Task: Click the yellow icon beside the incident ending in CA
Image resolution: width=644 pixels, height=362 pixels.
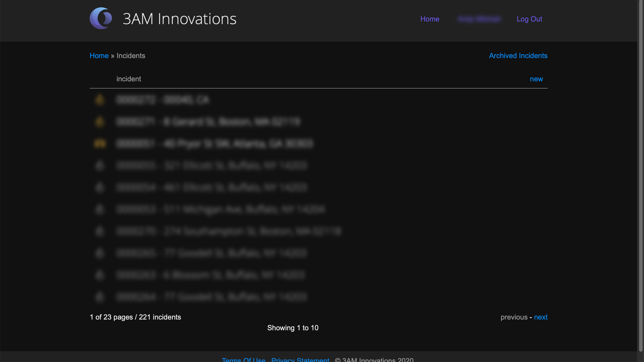Action: (100, 100)
